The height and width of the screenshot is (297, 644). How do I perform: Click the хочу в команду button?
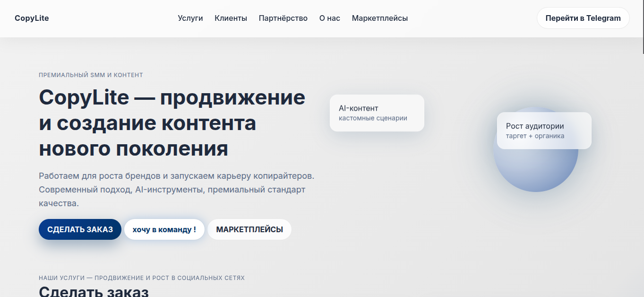coord(164,229)
